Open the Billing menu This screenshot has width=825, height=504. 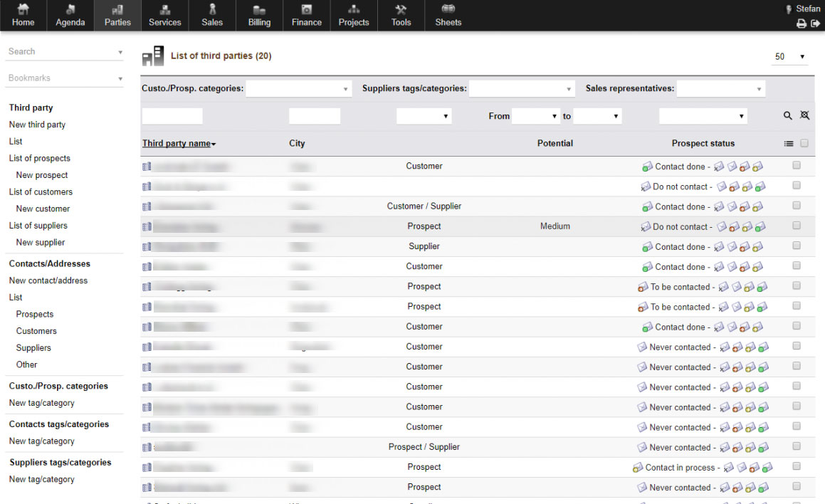pos(259,15)
